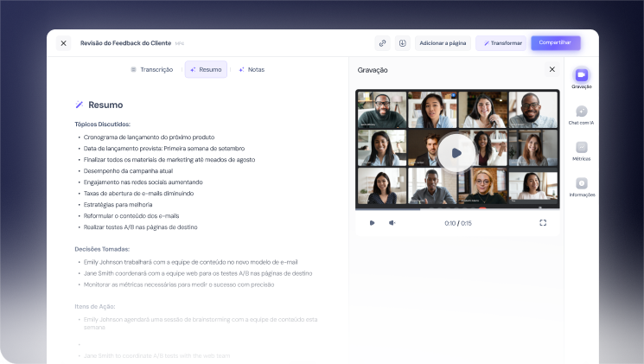Open the Gravação sidebar icon

coord(581,78)
